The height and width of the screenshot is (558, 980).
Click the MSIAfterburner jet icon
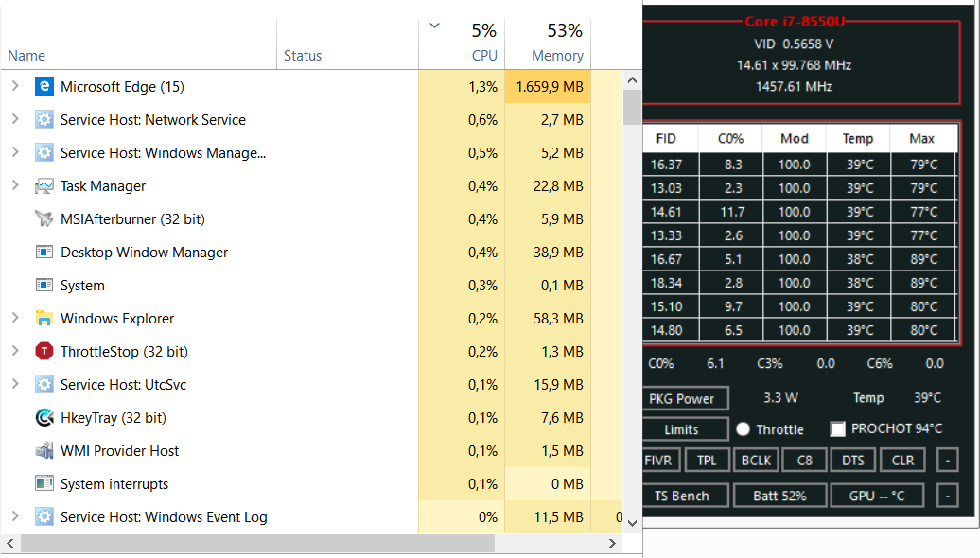pyautogui.click(x=44, y=218)
